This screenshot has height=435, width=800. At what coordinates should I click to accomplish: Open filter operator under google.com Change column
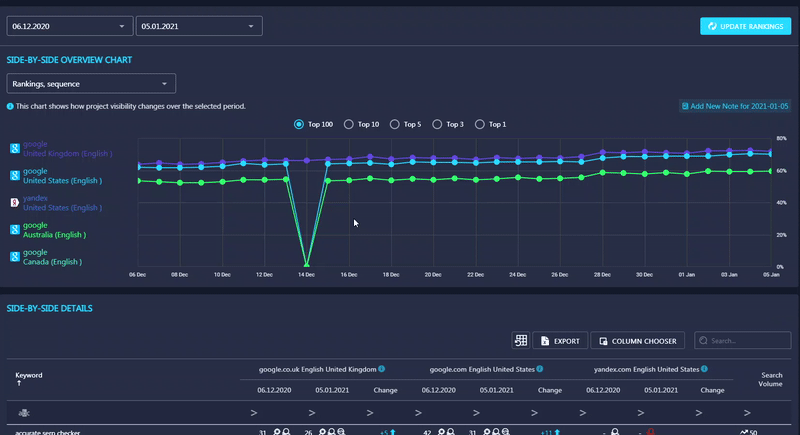(x=534, y=413)
